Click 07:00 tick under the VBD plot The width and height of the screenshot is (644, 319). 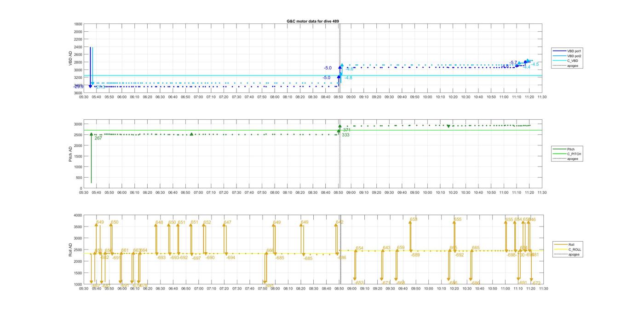pyautogui.click(x=198, y=97)
